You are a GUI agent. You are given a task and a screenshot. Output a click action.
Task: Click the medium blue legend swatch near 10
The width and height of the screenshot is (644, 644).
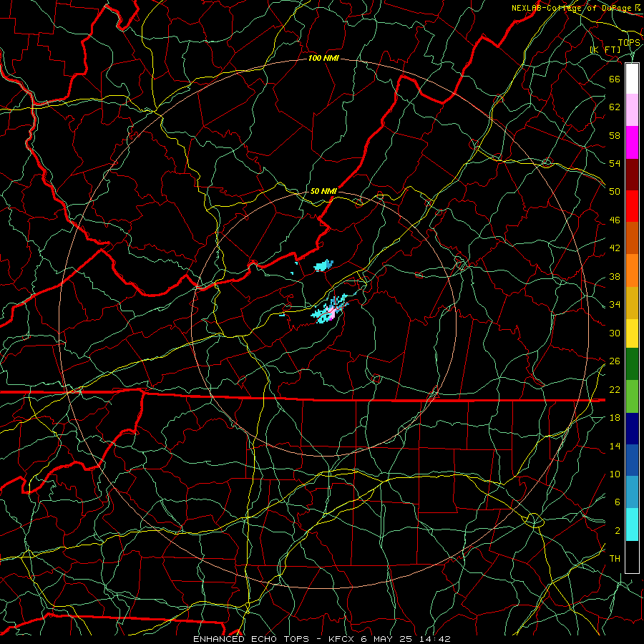coord(632,460)
